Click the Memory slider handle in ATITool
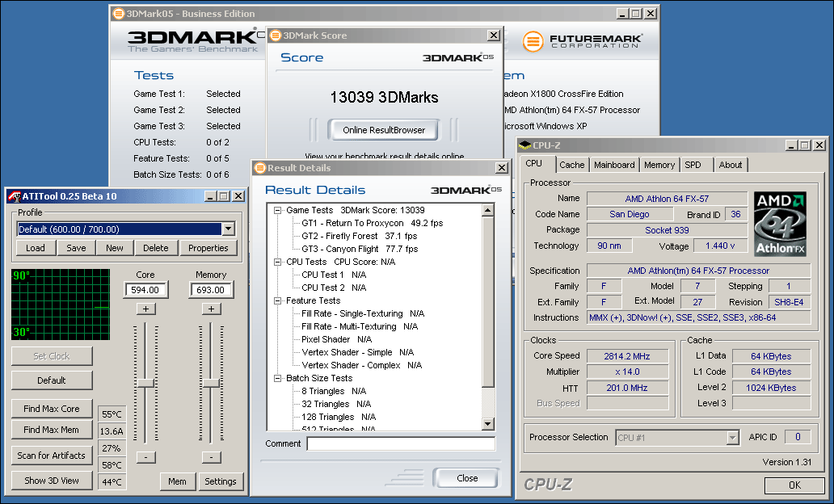 (x=211, y=383)
